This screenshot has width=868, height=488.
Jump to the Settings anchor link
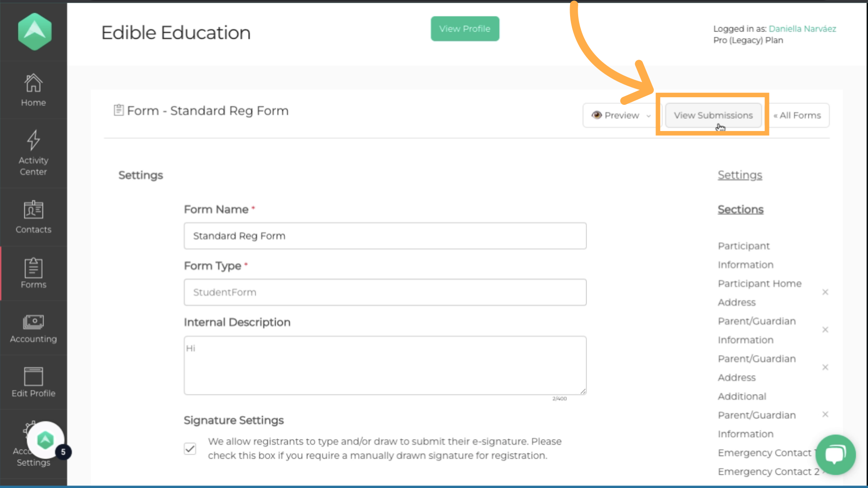click(740, 175)
